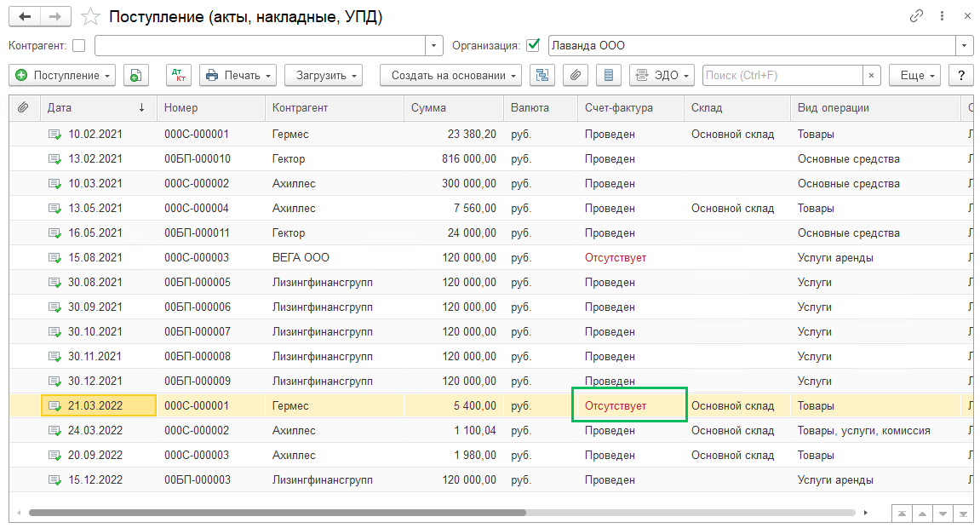Image resolution: width=980 pixels, height=528 pixels.
Task: Add this page to favorites with star
Action: tap(90, 17)
